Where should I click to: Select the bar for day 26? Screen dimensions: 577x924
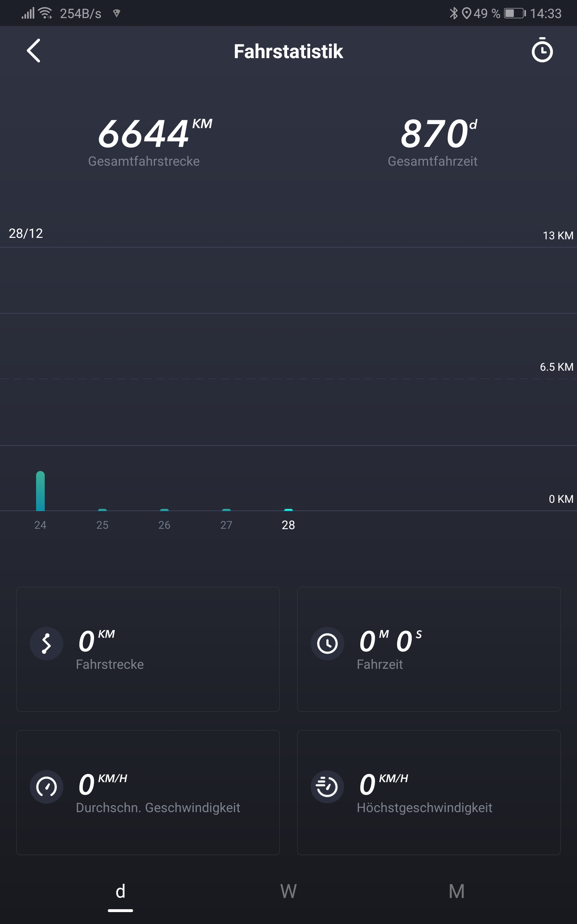(x=164, y=510)
